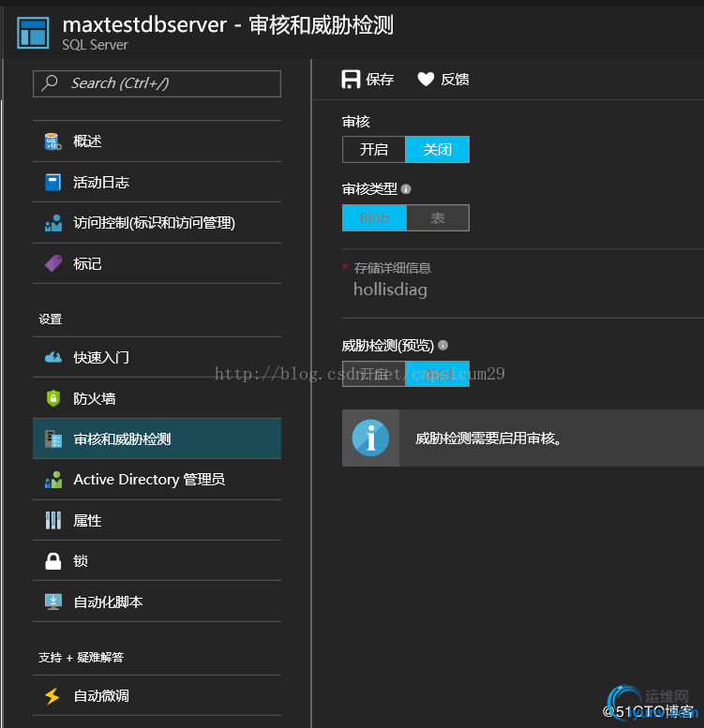This screenshot has height=728, width=704.
Task: Open 快速入门 menu item
Action: tap(157, 357)
